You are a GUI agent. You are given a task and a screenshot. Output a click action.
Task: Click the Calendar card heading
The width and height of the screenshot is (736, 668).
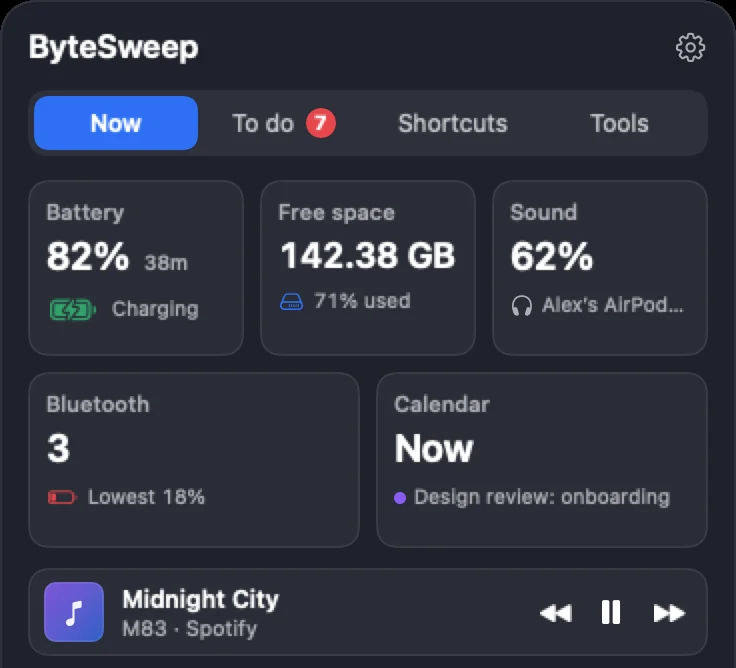pyautogui.click(x=442, y=404)
